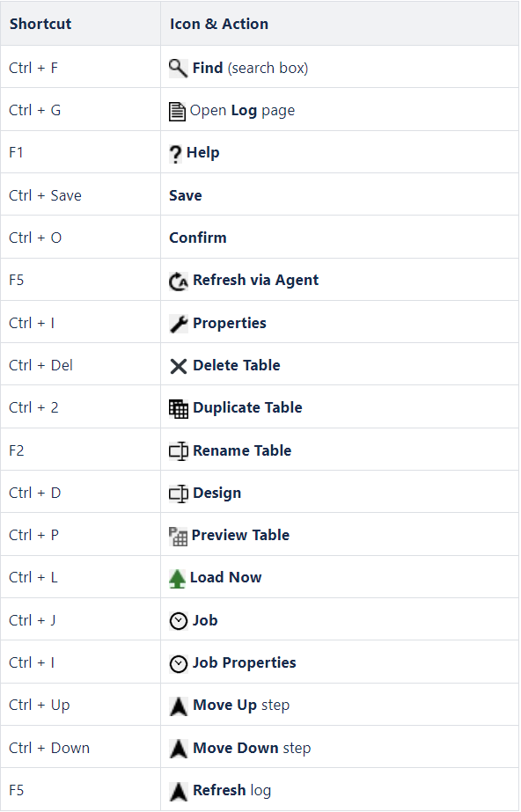
Task: Click the Refresh via Agent icon
Action: pos(179,282)
